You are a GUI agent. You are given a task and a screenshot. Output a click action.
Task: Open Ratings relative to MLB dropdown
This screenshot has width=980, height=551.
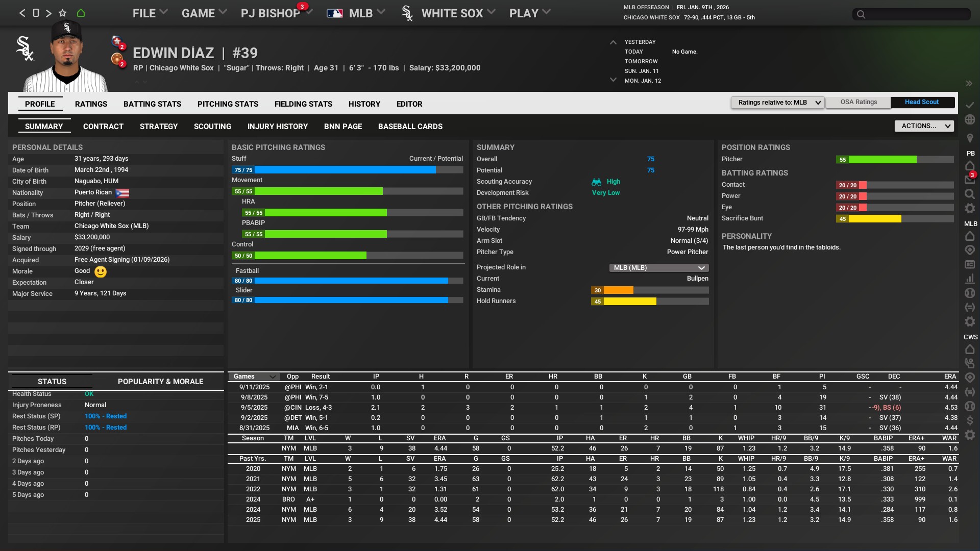coord(777,103)
